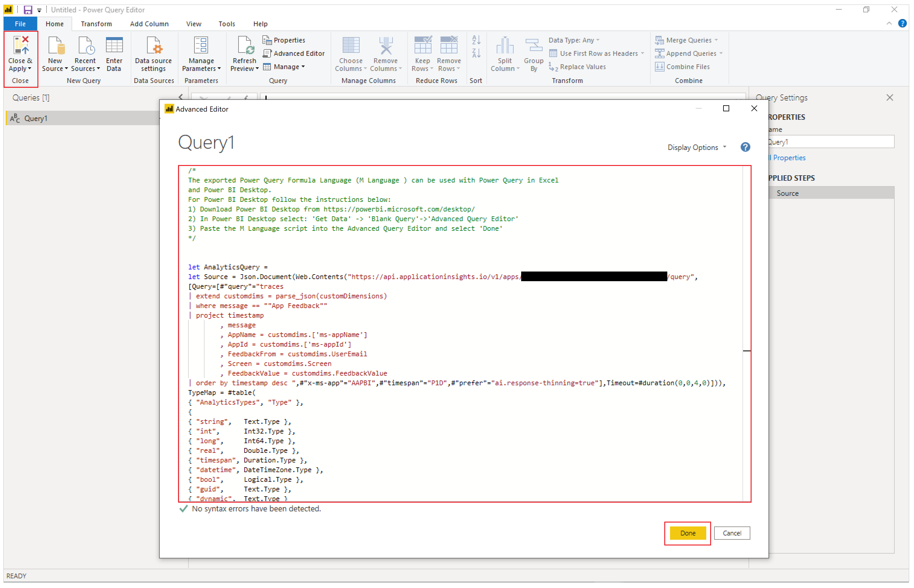
Task: Click the Done button in Advanced Editor
Action: 688,533
